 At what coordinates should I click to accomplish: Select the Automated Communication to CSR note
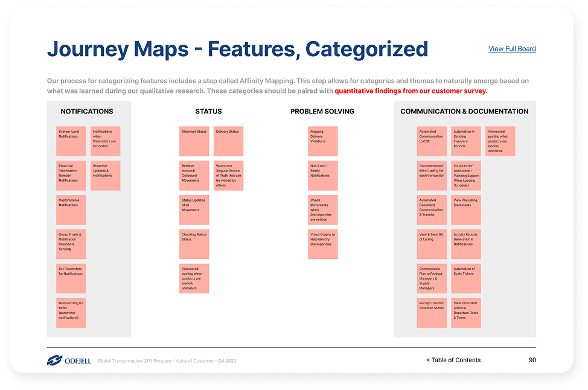[x=432, y=141]
